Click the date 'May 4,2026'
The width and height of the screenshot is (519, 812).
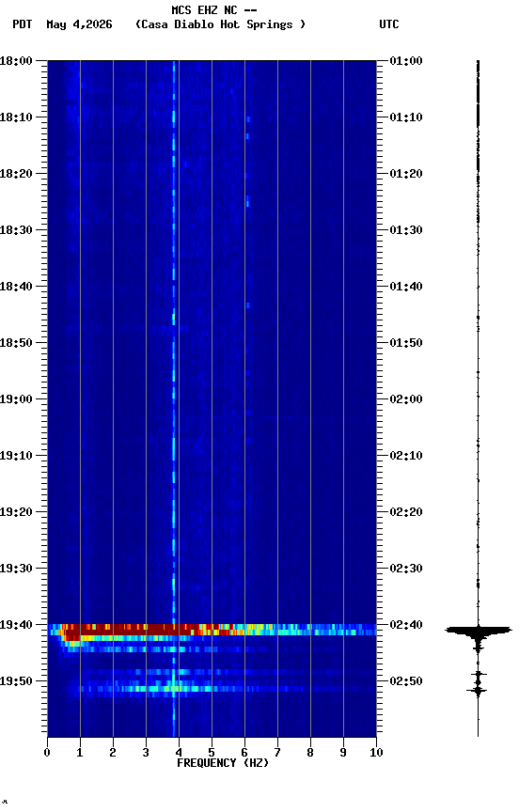pyautogui.click(x=79, y=24)
